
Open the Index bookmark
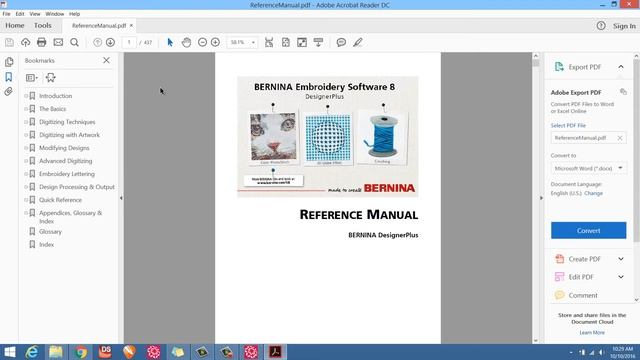[x=46, y=245]
